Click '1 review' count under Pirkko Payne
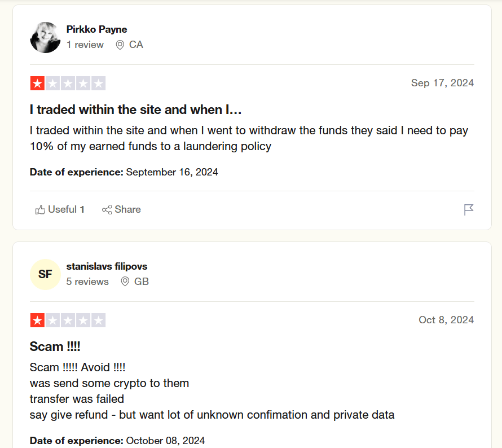The width and height of the screenshot is (502, 448). (x=85, y=45)
